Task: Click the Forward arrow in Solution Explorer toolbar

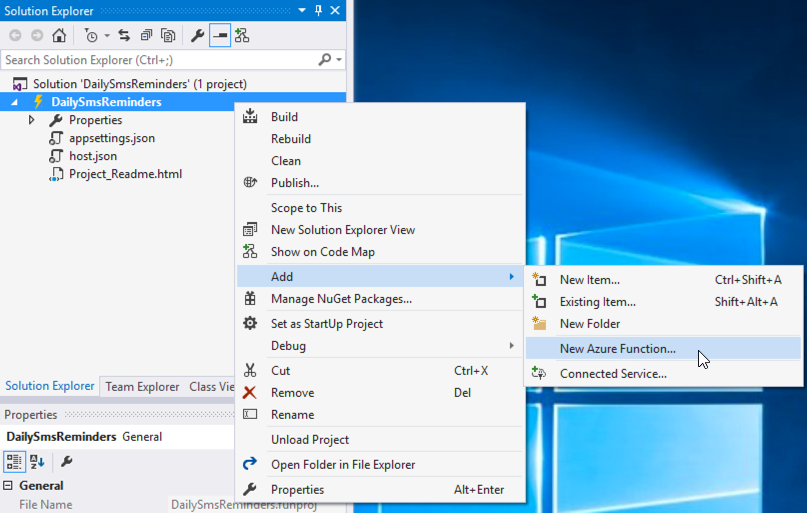Action: [x=37, y=36]
